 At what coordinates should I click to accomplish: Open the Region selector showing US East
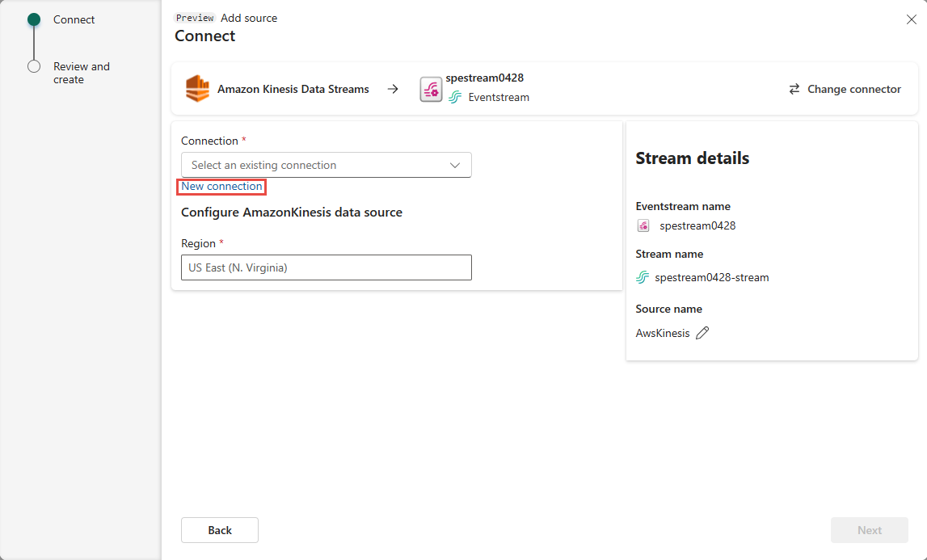(x=326, y=267)
